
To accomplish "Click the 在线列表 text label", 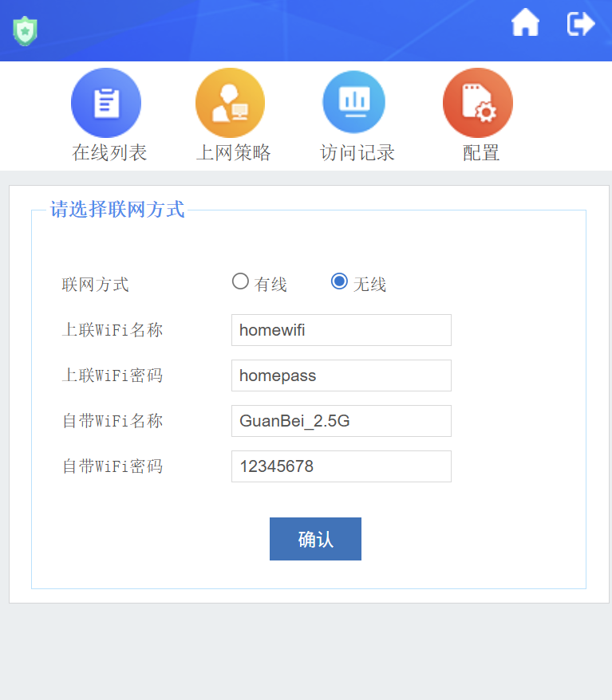I will [109, 153].
